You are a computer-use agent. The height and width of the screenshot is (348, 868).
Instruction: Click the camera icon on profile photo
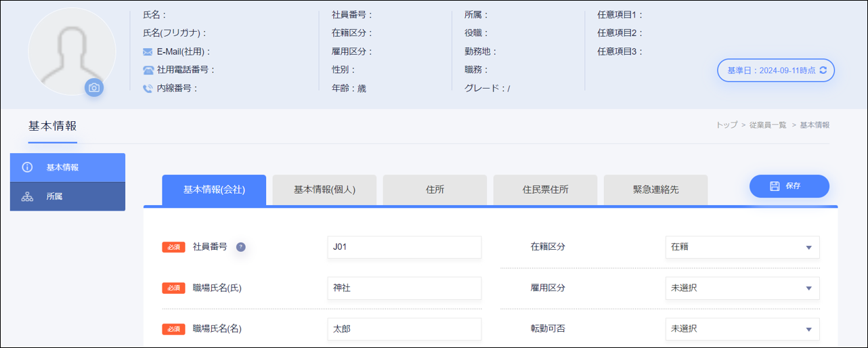pyautogui.click(x=94, y=87)
